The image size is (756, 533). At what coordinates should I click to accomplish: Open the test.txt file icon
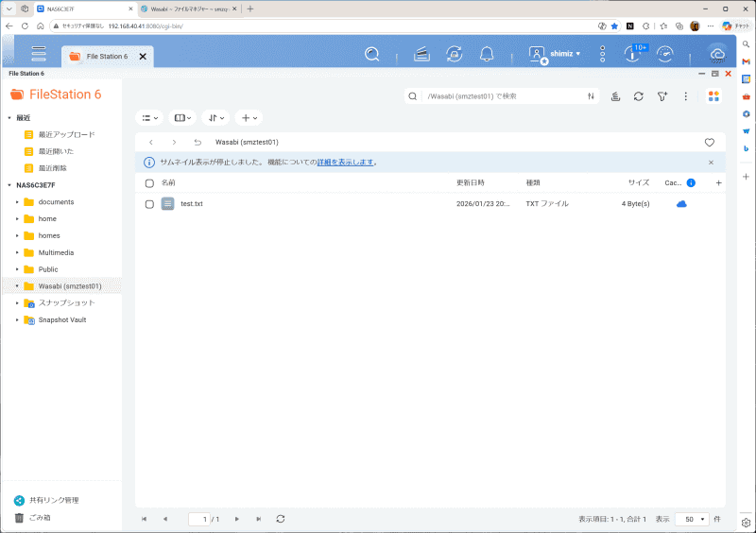click(x=167, y=204)
